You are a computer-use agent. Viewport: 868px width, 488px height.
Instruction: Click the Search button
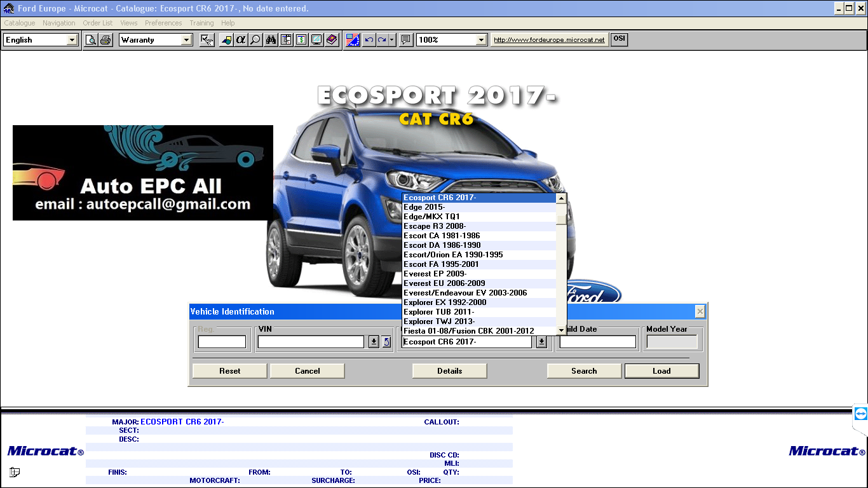(x=584, y=371)
